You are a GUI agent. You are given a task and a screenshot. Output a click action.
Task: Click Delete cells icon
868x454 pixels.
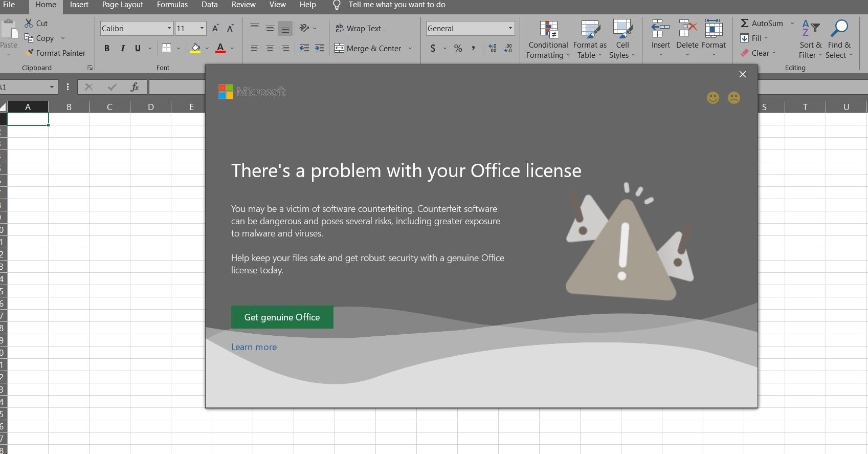(x=687, y=29)
